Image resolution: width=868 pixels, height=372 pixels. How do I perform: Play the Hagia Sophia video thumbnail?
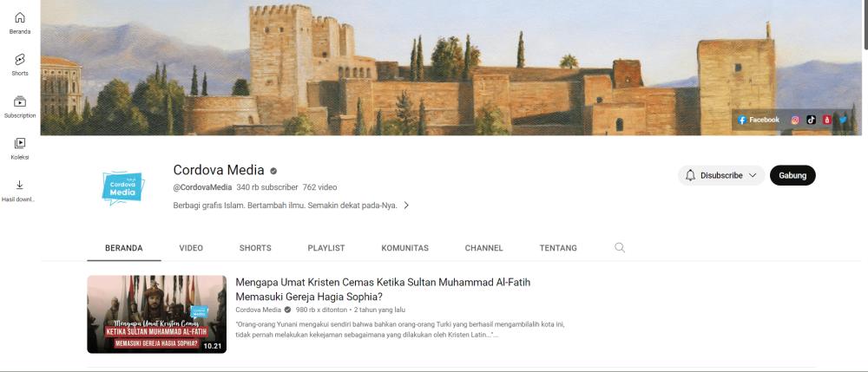click(x=156, y=314)
